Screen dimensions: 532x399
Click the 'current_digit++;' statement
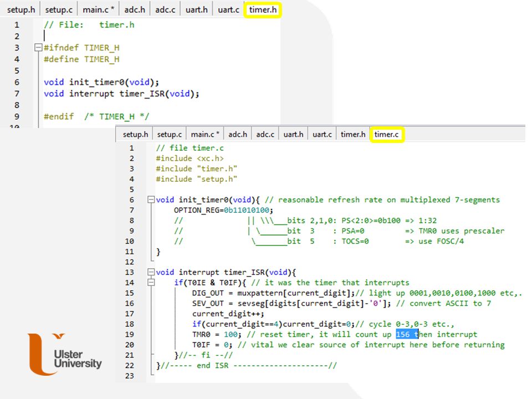tap(228, 314)
